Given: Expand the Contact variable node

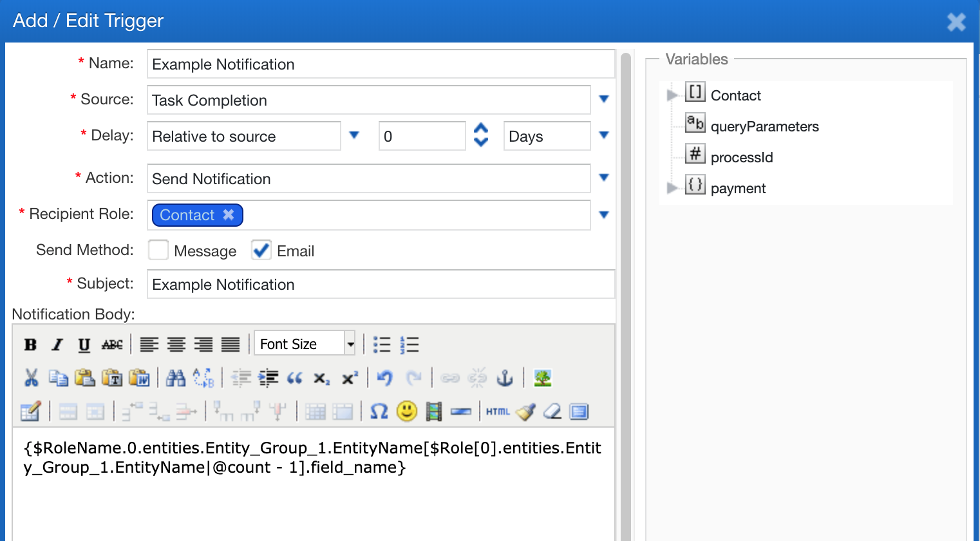Looking at the screenshot, I should coord(672,95).
